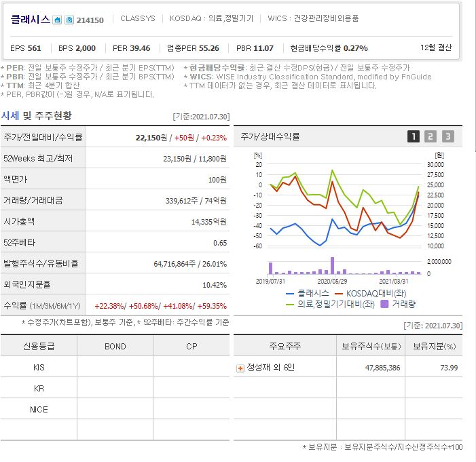Click the 보유주식수(보통) column header
This screenshot has width=476, height=462.
point(371,347)
